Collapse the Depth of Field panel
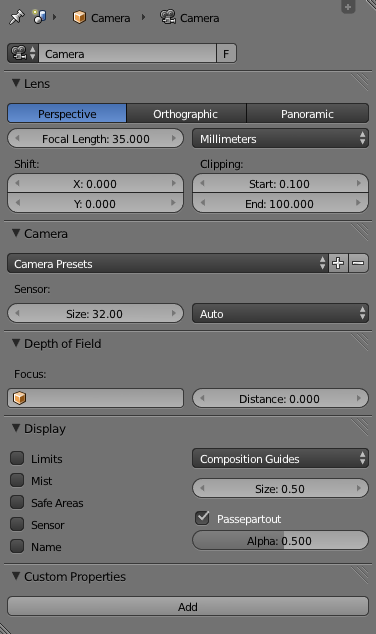The height and width of the screenshot is (634, 376). tap(16, 343)
